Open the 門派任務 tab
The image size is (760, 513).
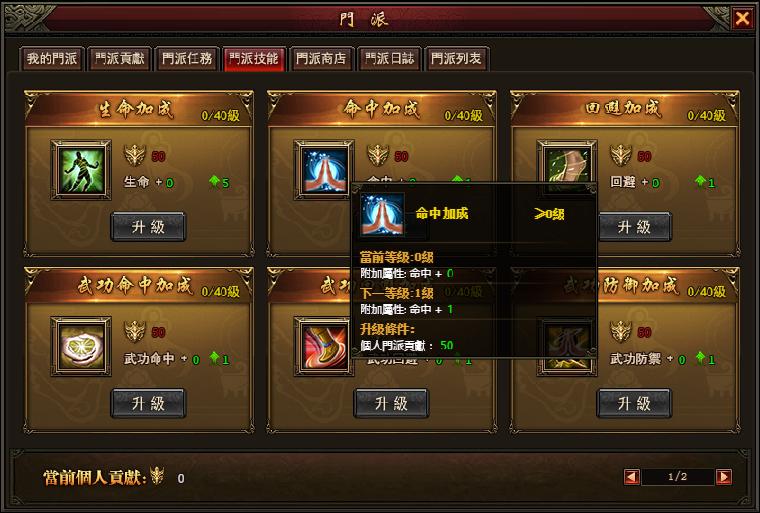187,59
